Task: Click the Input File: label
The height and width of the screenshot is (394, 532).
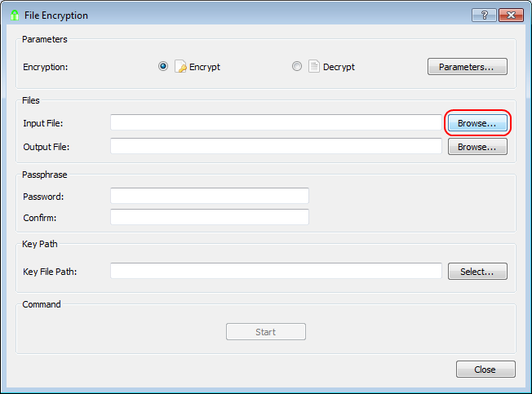Action: coord(43,123)
